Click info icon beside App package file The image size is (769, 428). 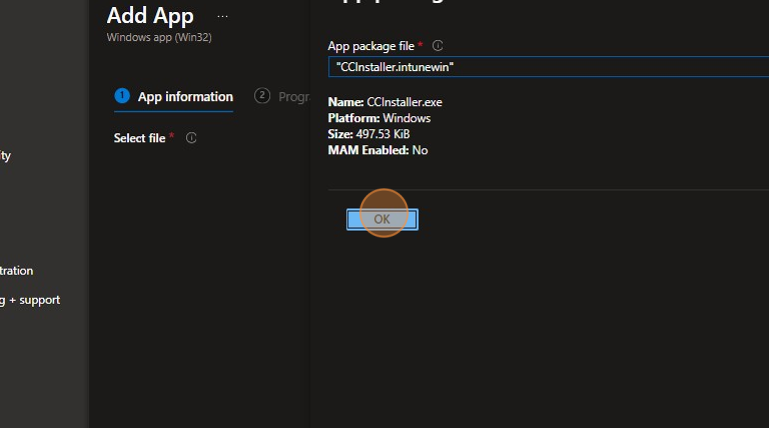coord(438,46)
